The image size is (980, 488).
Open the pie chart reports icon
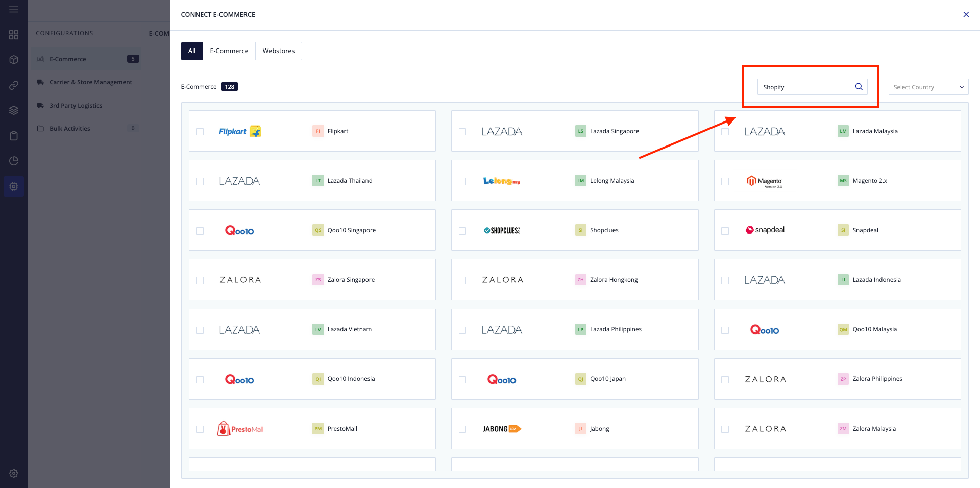pos(14,161)
